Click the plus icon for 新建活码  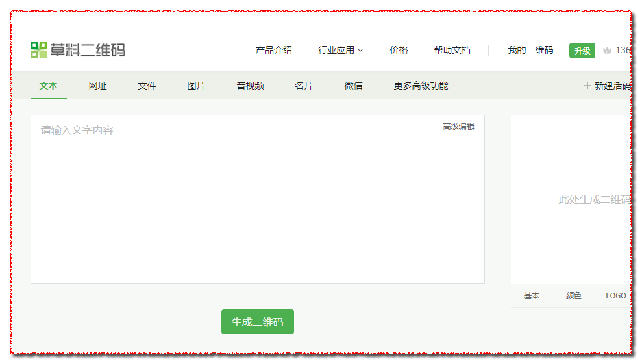point(587,86)
